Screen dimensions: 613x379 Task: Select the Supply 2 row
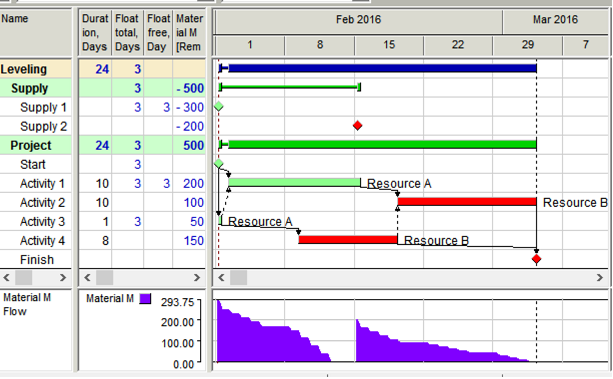point(36,126)
